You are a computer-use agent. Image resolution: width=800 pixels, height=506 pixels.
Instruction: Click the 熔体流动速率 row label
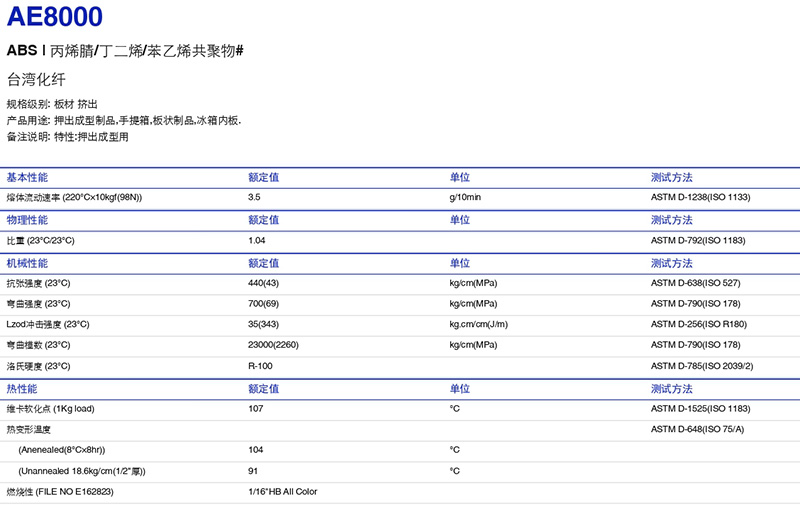(x=75, y=197)
